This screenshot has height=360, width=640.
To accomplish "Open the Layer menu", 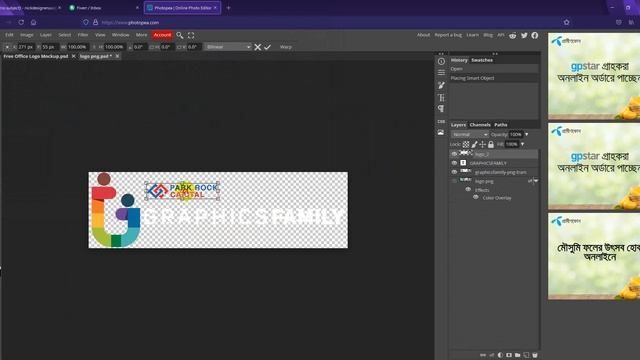I will pos(46,35).
